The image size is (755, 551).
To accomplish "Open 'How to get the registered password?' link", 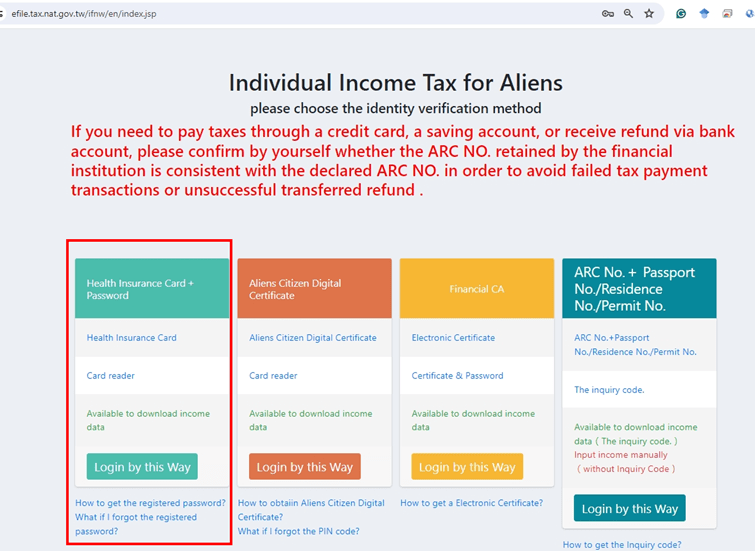I will (x=150, y=503).
